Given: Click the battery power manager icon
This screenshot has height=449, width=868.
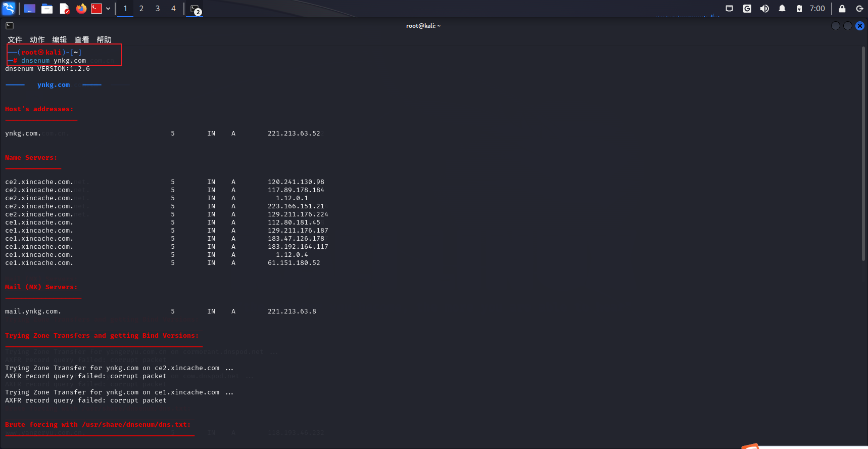Looking at the screenshot, I should [799, 9].
